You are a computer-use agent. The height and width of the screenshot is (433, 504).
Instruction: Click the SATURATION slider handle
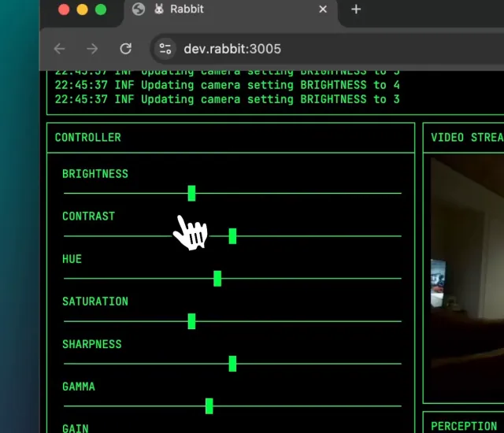pos(191,321)
